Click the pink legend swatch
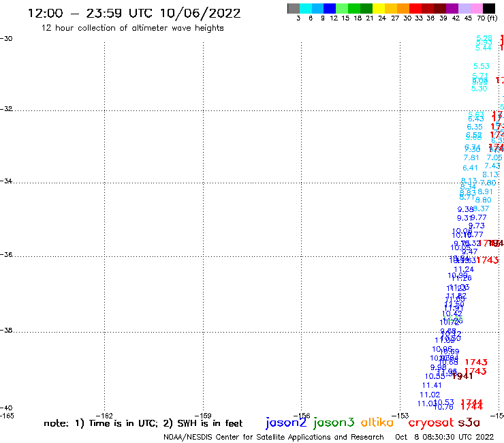The image size is (504, 443). (x=476, y=8)
